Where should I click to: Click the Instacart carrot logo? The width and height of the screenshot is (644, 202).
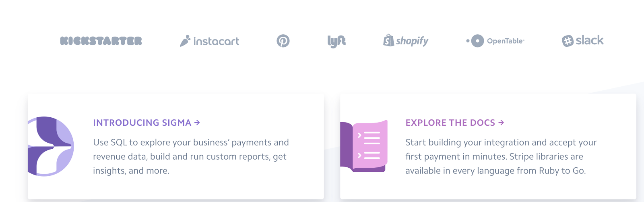tap(185, 41)
